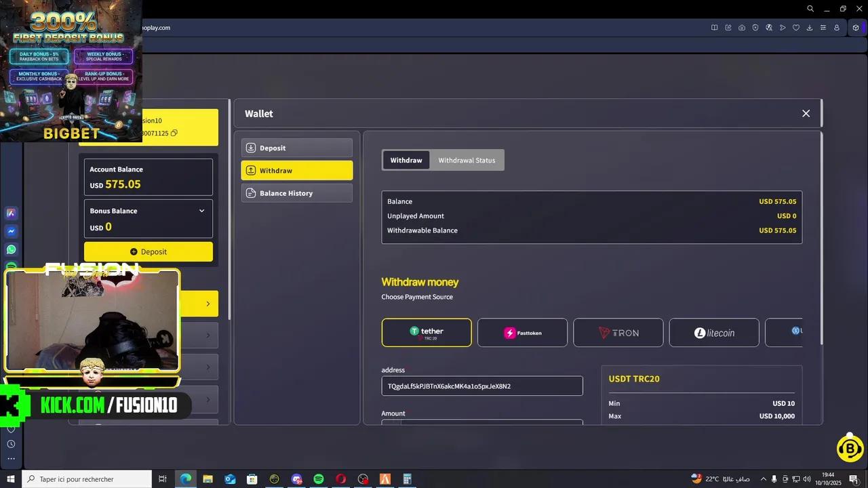Click the Withdrawable Balance row label
The height and width of the screenshot is (488, 868).
click(x=422, y=230)
